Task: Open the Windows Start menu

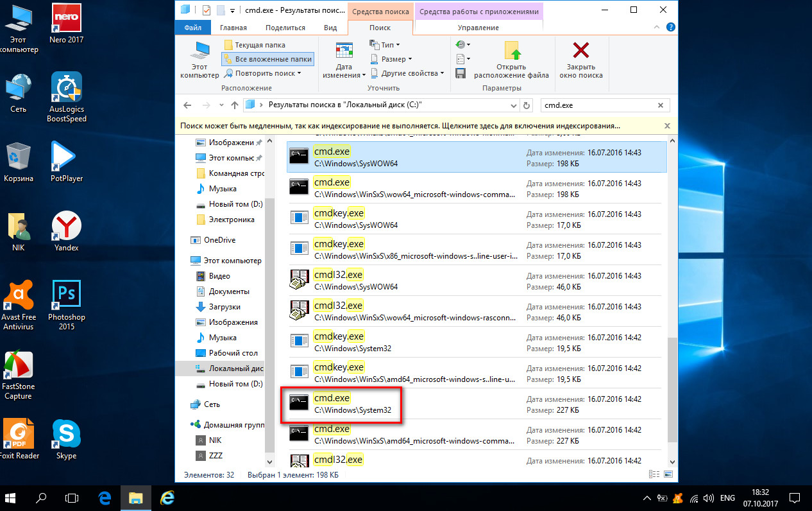Action: click(11, 498)
